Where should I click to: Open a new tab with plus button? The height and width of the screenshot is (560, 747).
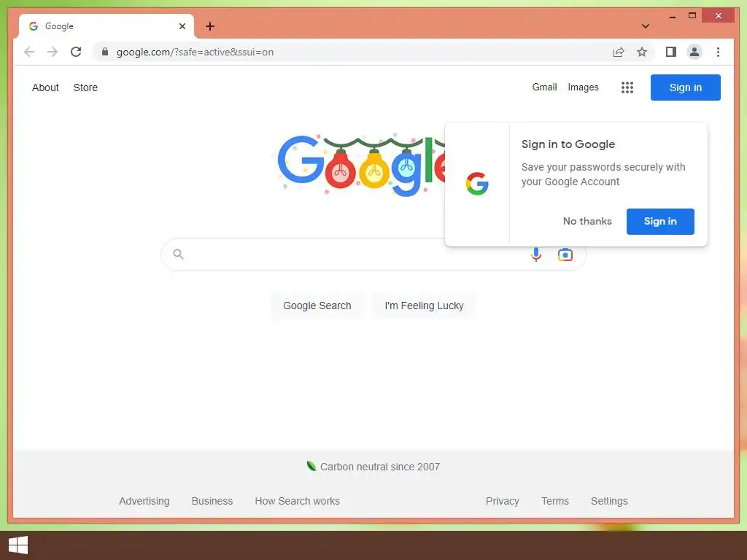click(x=210, y=26)
